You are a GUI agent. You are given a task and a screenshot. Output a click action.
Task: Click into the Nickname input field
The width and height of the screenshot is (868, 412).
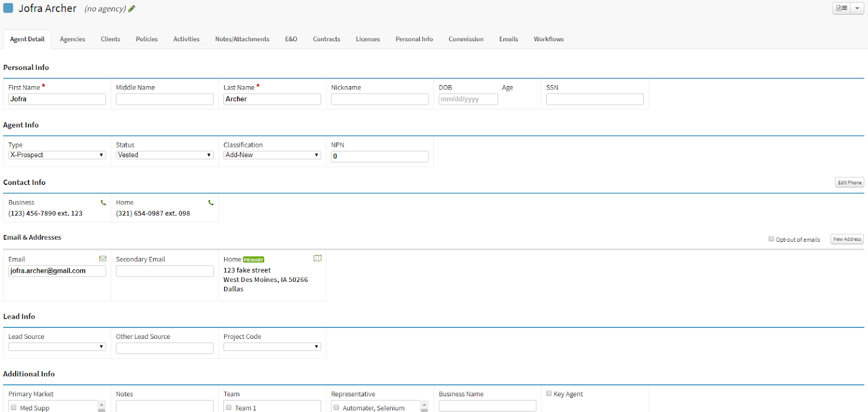point(380,99)
